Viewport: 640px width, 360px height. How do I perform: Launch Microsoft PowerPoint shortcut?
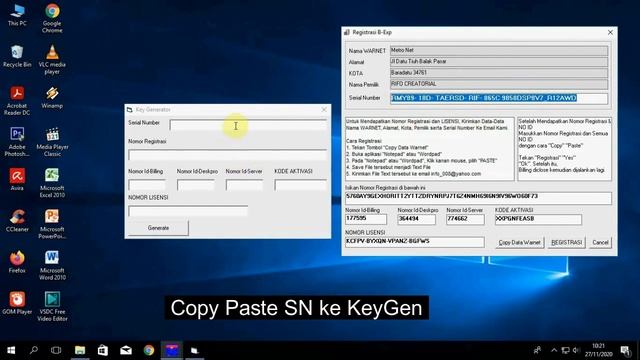[x=52, y=224]
